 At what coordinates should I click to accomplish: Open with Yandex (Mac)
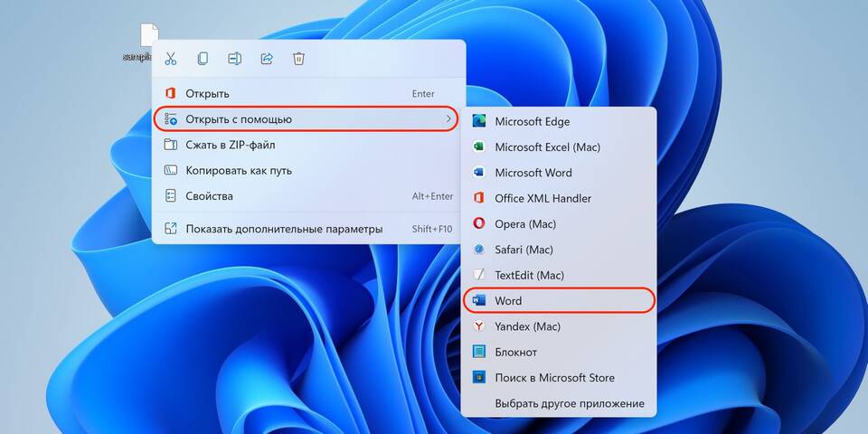559,326
